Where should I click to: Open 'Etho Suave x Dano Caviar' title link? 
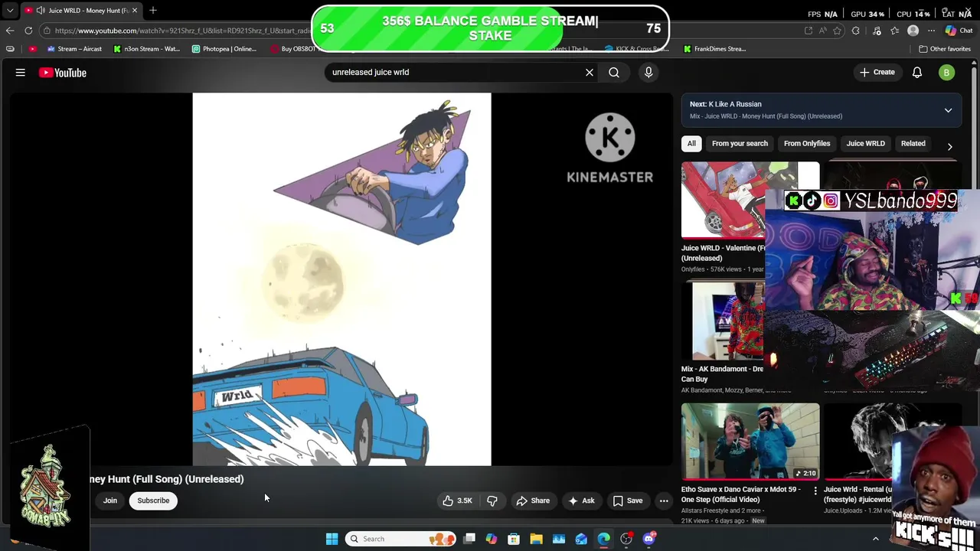pyautogui.click(x=741, y=494)
